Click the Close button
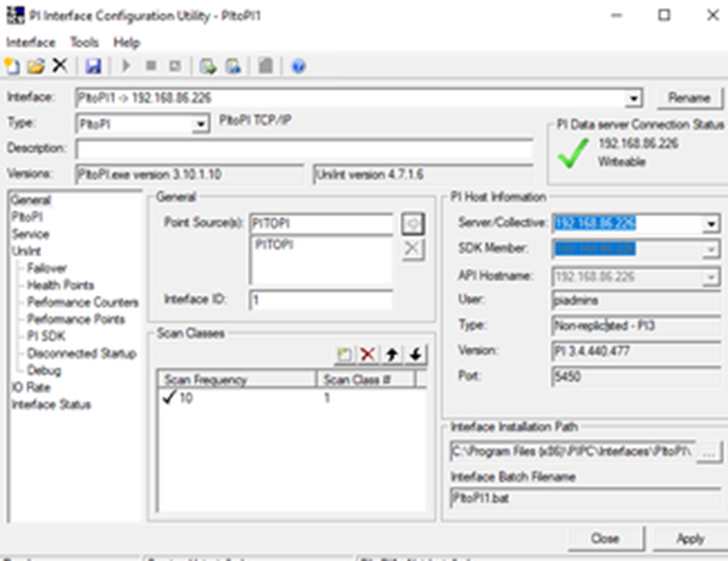This screenshot has height=561, width=728. [606, 538]
